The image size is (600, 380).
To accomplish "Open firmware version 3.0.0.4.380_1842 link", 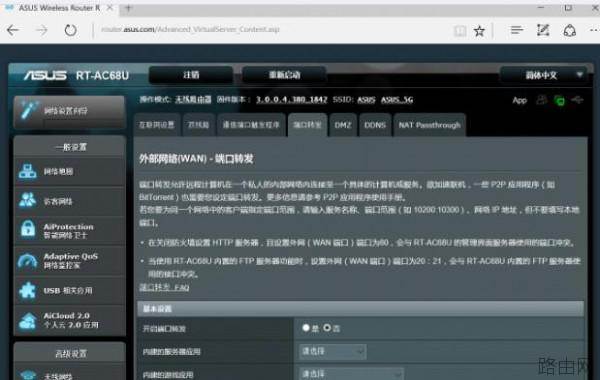I will (292, 99).
